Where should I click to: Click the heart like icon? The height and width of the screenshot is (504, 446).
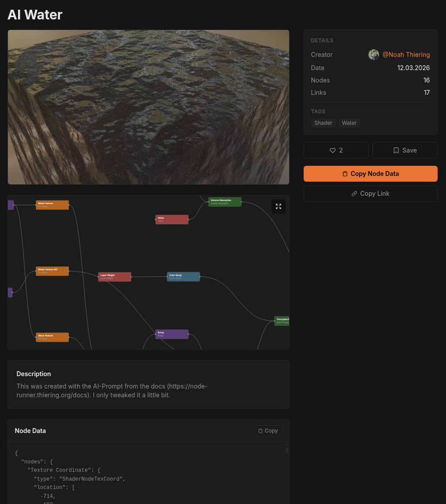(333, 150)
